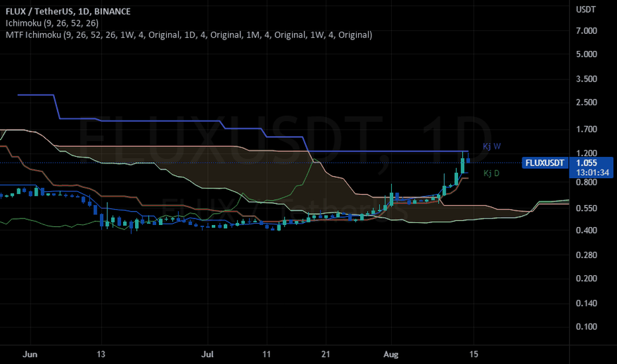Image resolution: width=617 pixels, height=364 pixels.
Task: Select the Ichimoku (9, 26, 52, 26) indicator legend
Action: click(x=52, y=23)
